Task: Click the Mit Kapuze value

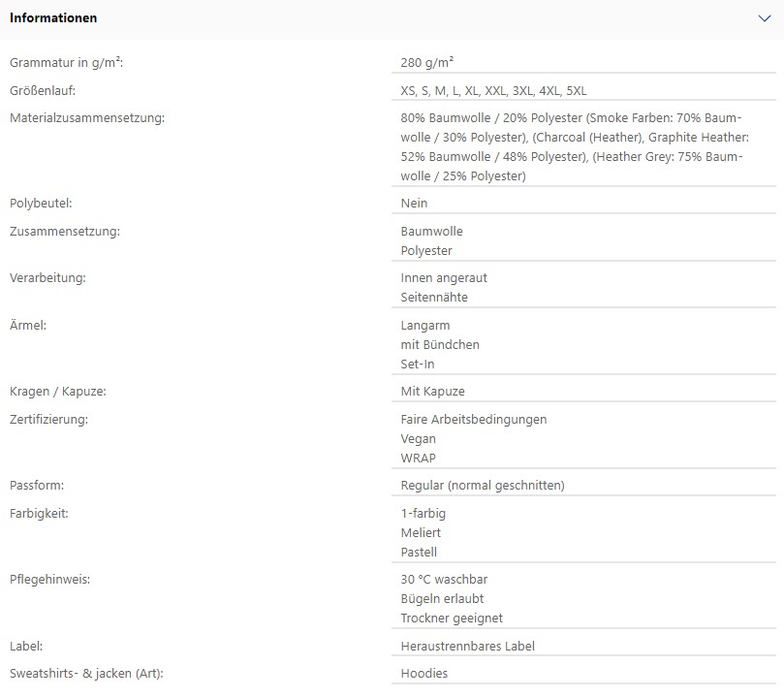Action: [432, 391]
